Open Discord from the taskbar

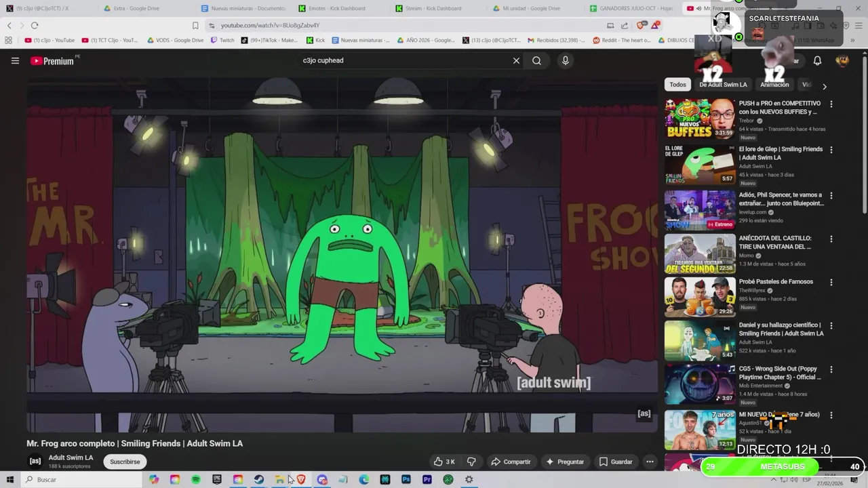(322, 479)
